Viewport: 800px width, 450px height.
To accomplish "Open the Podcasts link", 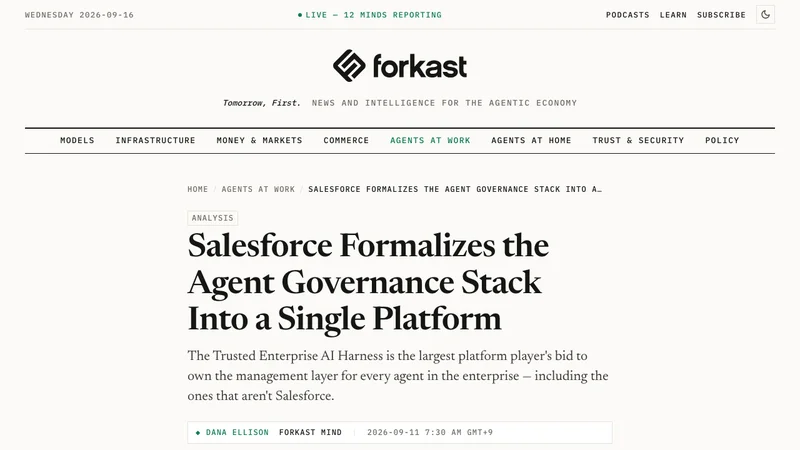I will pyautogui.click(x=628, y=15).
